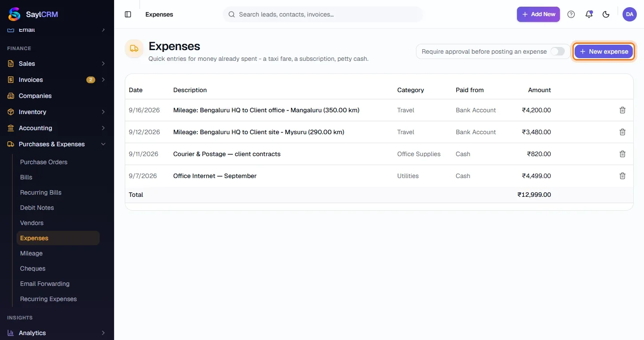This screenshot has width=644, height=340.
Task: Click the search leads, contacts, invoices field
Action: tap(323, 14)
